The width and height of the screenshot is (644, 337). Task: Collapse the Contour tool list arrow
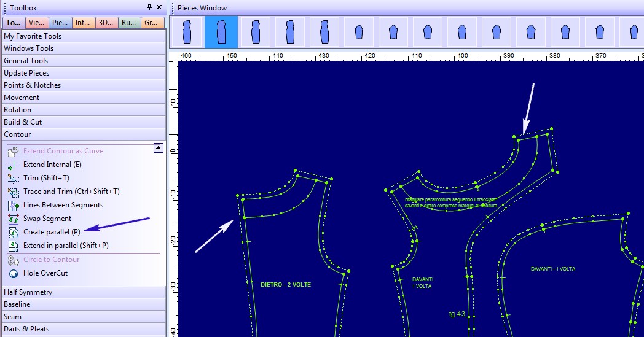point(159,148)
